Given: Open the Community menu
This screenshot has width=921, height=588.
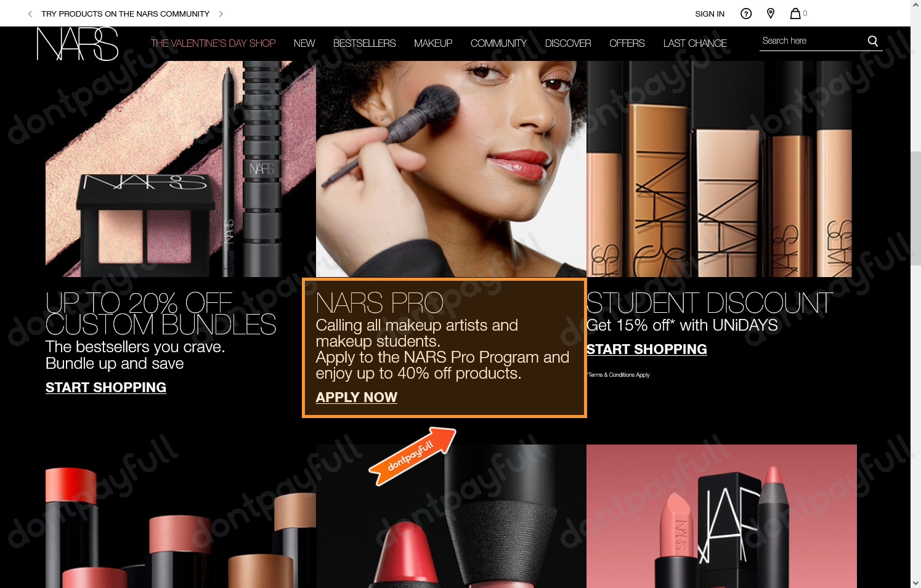Looking at the screenshot, I should [498, 43].
